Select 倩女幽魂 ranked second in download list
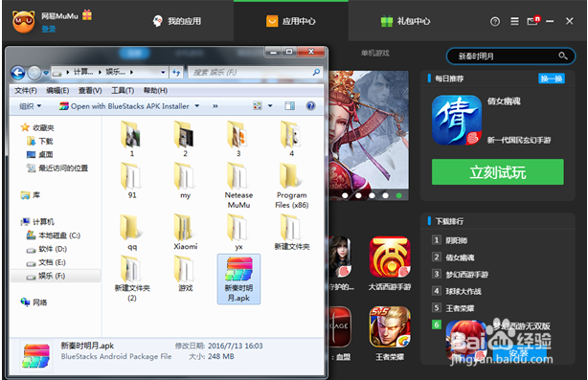 click(x=460, y=257)
